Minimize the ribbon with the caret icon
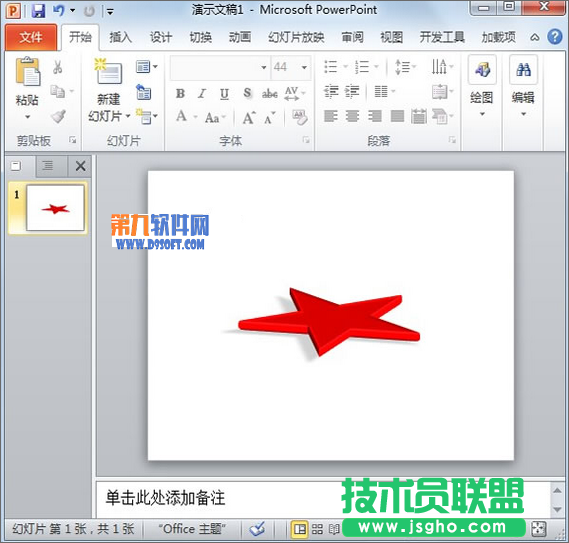Viewport: 569px width, 543px height. (535, 37)
